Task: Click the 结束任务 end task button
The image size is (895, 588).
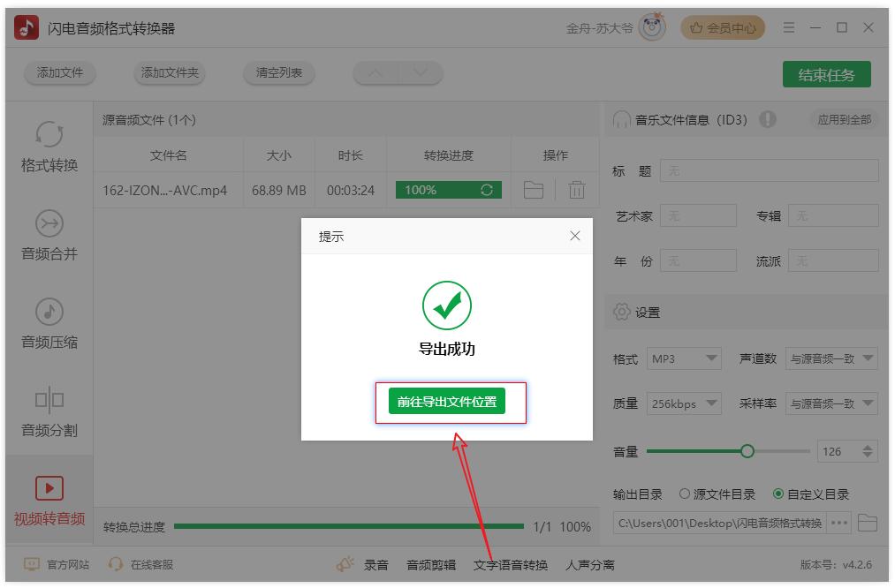Action: click(826, 75)
